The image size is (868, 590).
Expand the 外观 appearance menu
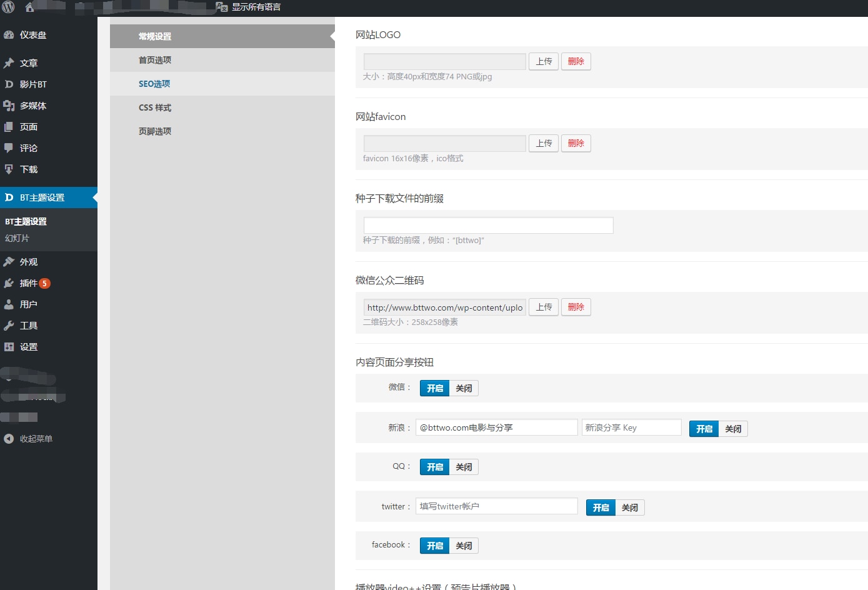coord(29,262)
